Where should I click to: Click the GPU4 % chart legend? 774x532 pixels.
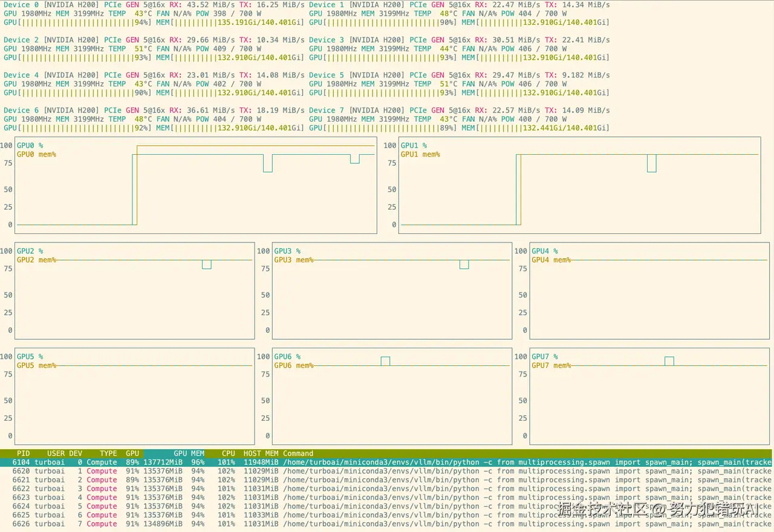click(x=545, y=251)
